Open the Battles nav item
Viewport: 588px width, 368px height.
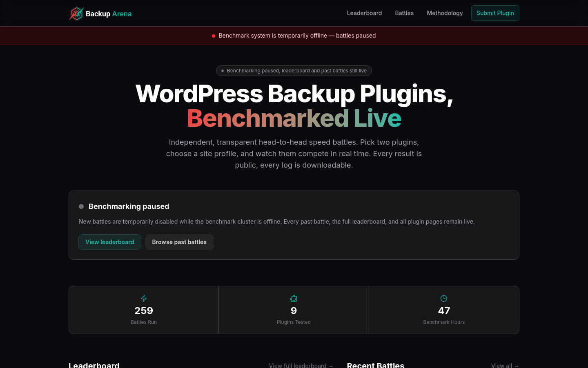[404, 13]
